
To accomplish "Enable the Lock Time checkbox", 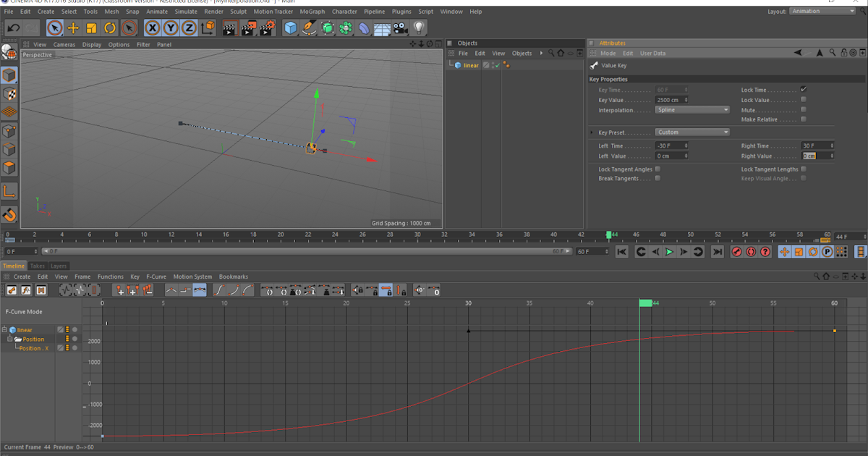I will point(803,89).
